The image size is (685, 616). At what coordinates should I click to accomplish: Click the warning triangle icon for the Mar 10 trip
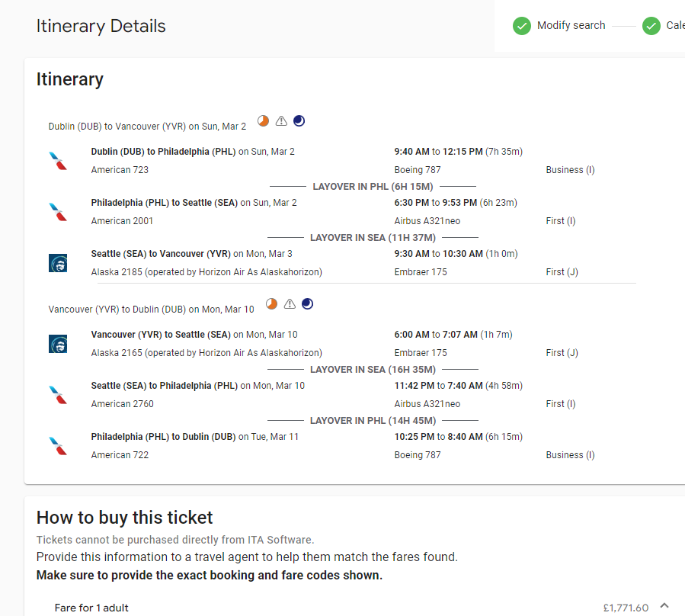tap(290, 304)
